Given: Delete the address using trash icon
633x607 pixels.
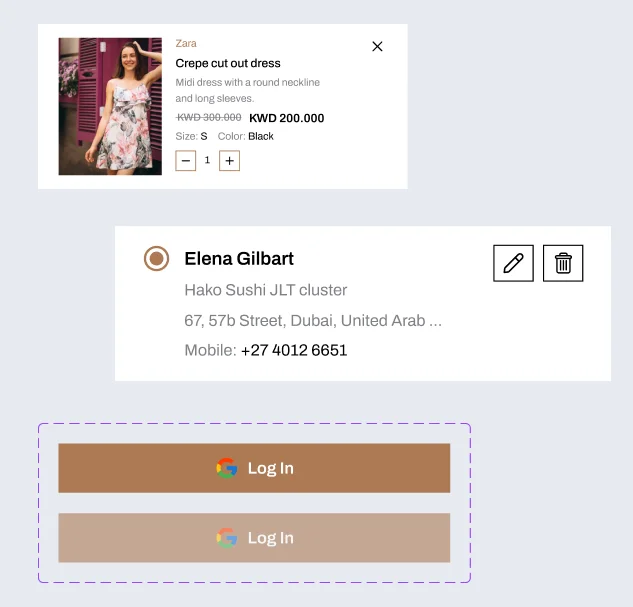Looking at the screenshot, I should 563,263.
